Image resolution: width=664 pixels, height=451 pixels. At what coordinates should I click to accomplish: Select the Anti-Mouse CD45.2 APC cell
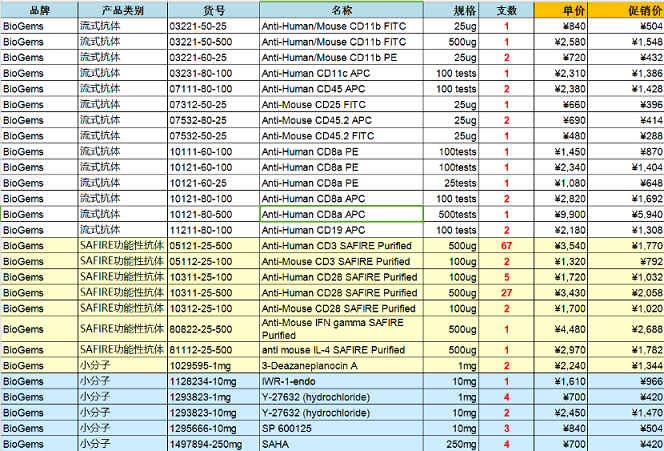coord(341,120)
